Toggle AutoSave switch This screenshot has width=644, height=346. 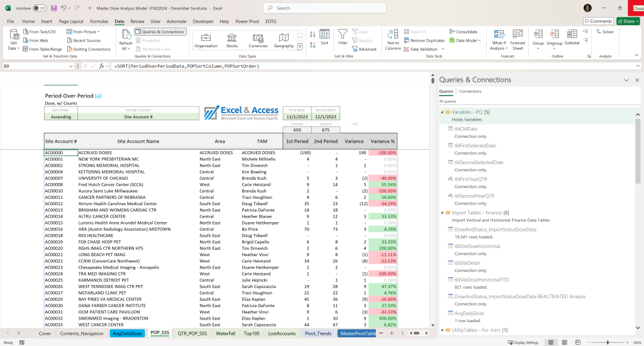point(40,8)
